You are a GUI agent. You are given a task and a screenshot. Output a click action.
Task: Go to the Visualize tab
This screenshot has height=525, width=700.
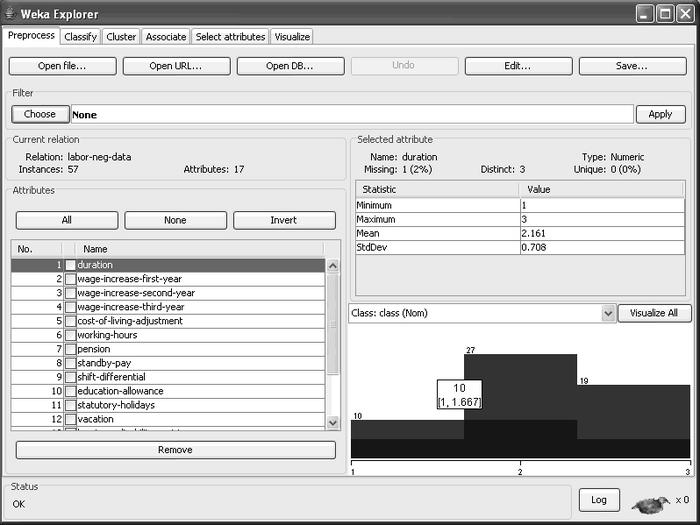291,37
